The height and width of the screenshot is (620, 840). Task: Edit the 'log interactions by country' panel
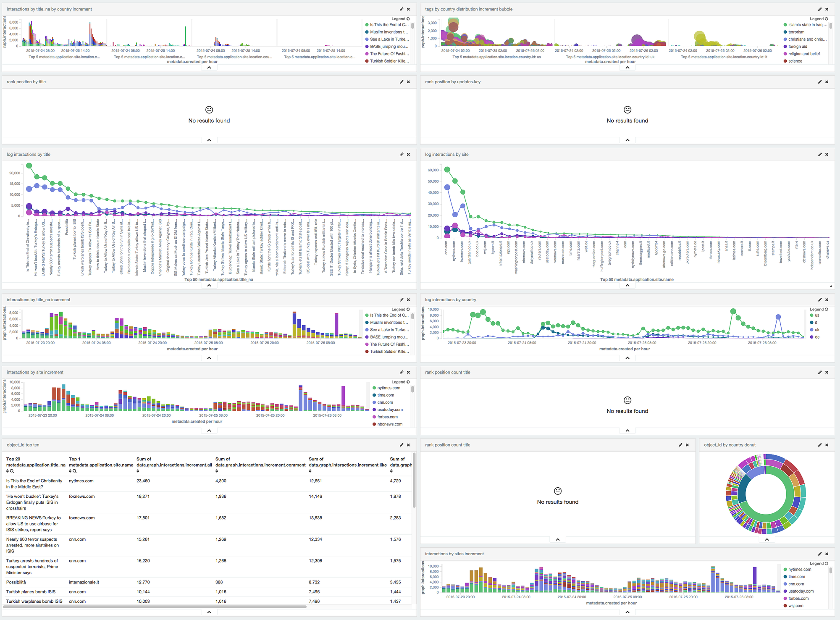click(819, 299)
